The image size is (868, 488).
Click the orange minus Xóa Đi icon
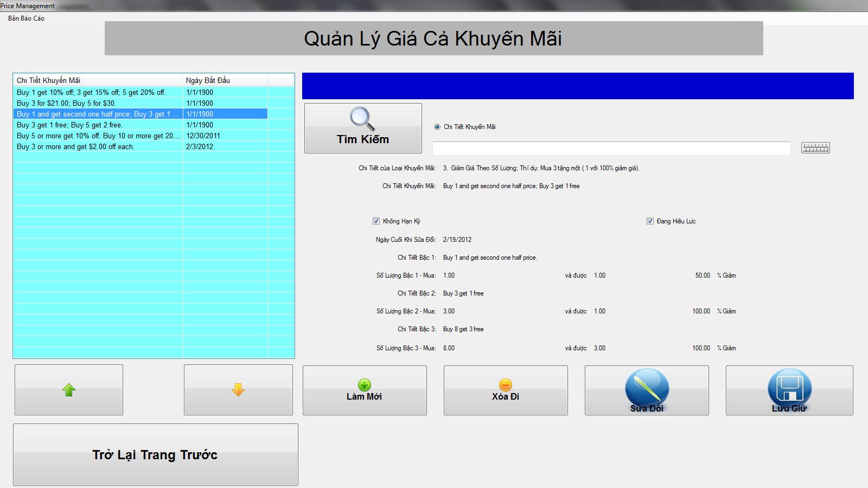click(505, 385)
